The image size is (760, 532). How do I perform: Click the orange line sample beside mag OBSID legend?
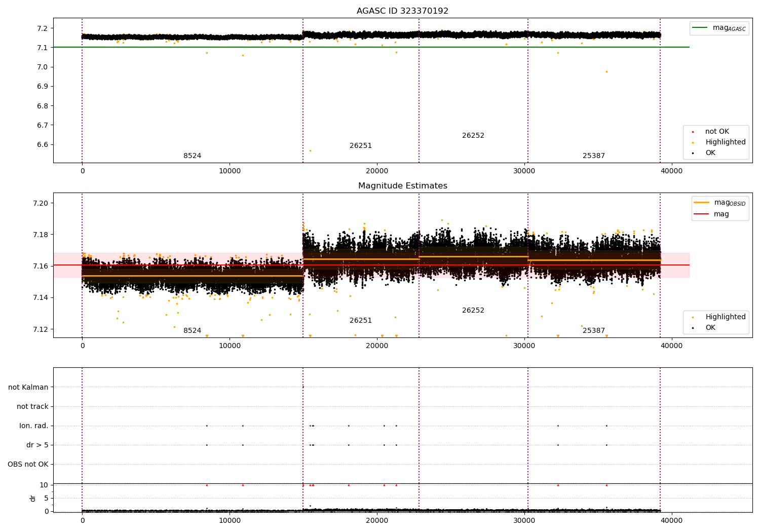point(701,203)
